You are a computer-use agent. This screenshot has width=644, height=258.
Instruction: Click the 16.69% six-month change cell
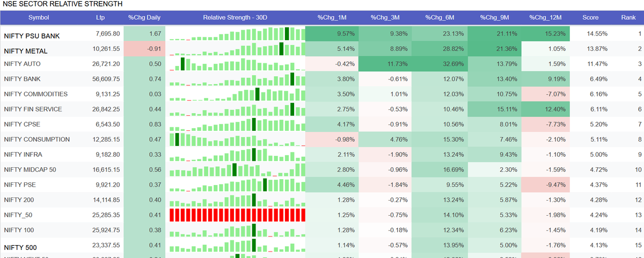[x=440, y=169]
